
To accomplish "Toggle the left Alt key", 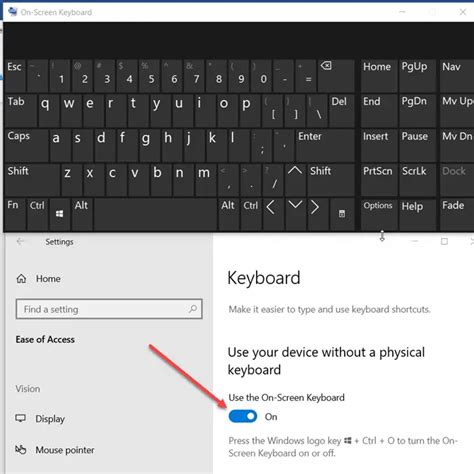I will pyautogui.click(x=82, y=214).
